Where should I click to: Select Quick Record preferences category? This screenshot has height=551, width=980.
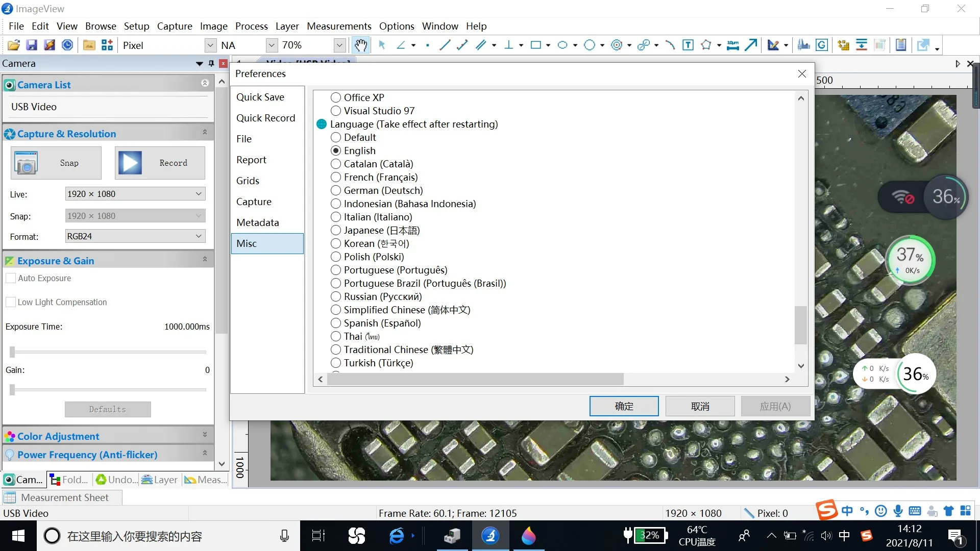265,118
